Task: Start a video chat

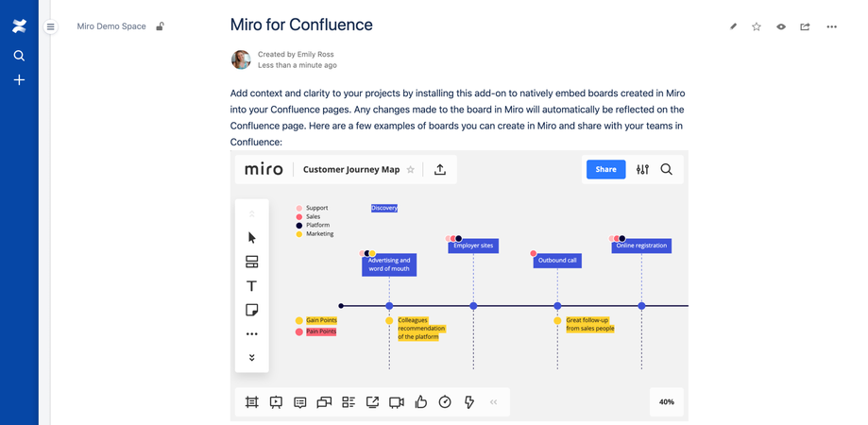Action: pos(397,402)
